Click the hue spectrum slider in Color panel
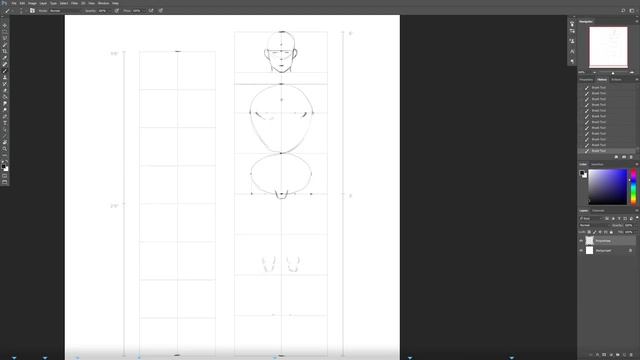Viewport: 640px width, 360px height. (633, 187)
